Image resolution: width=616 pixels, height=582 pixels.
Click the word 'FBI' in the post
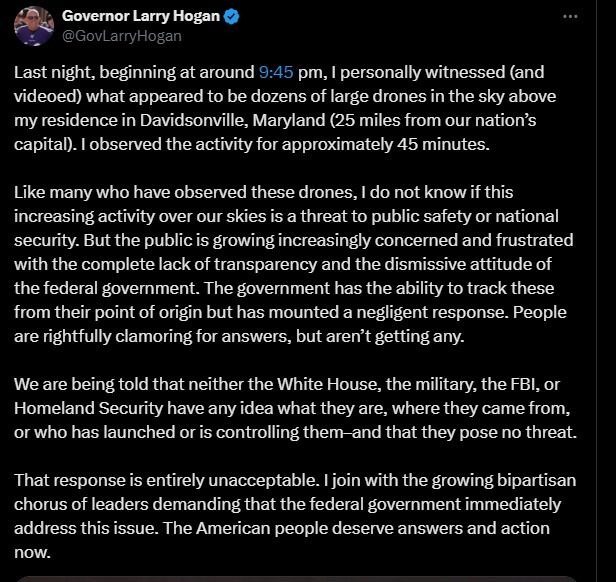[524, 384]
